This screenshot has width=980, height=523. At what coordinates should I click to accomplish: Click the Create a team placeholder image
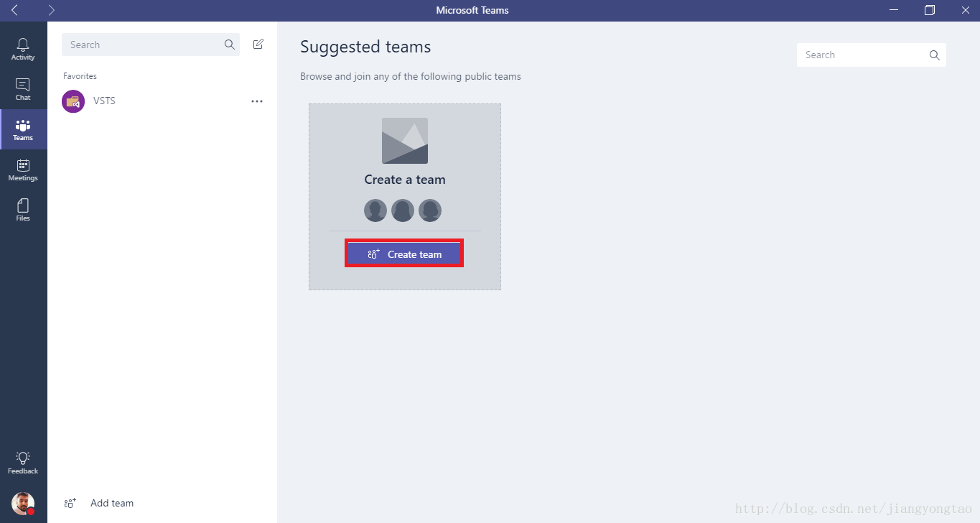point(405,141)
